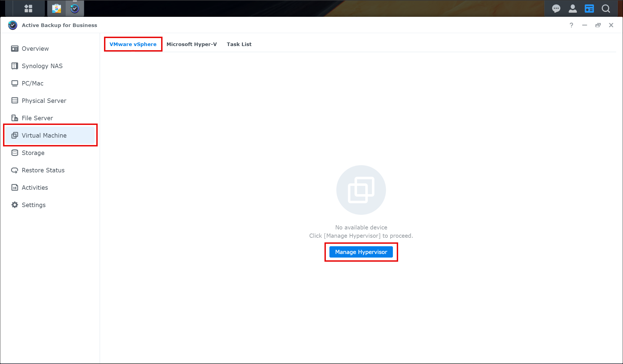The width and height of the screenshot is (623, 364).
Task: Open the notifications chat bubble icon
Action: click(x=556, y=9)
